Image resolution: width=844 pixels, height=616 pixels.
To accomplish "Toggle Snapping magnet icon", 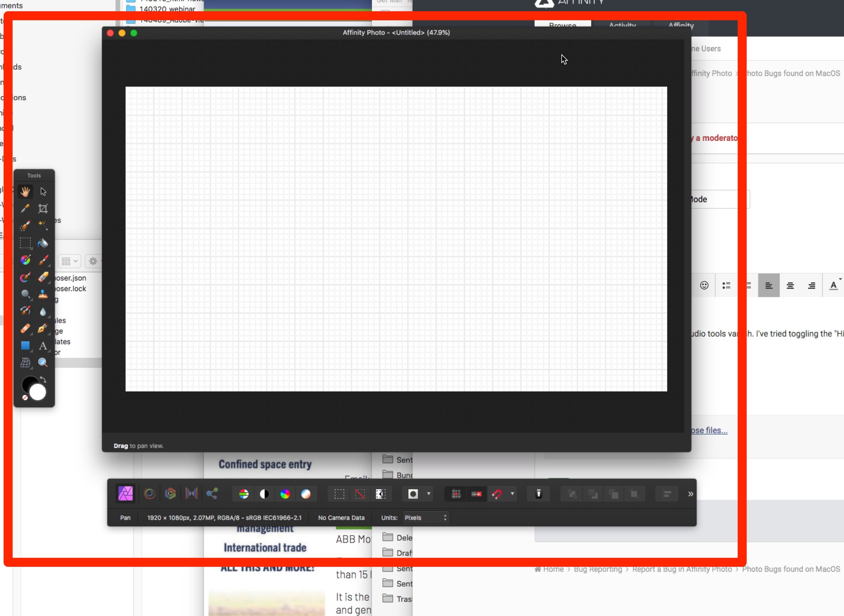I will (497, 494).
